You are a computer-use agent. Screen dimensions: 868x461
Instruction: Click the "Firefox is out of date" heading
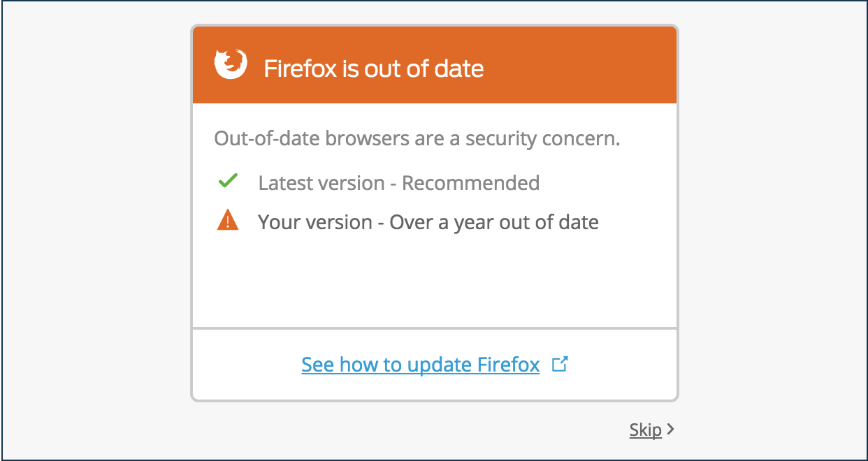pyautogui.click(x=373, y=68)
